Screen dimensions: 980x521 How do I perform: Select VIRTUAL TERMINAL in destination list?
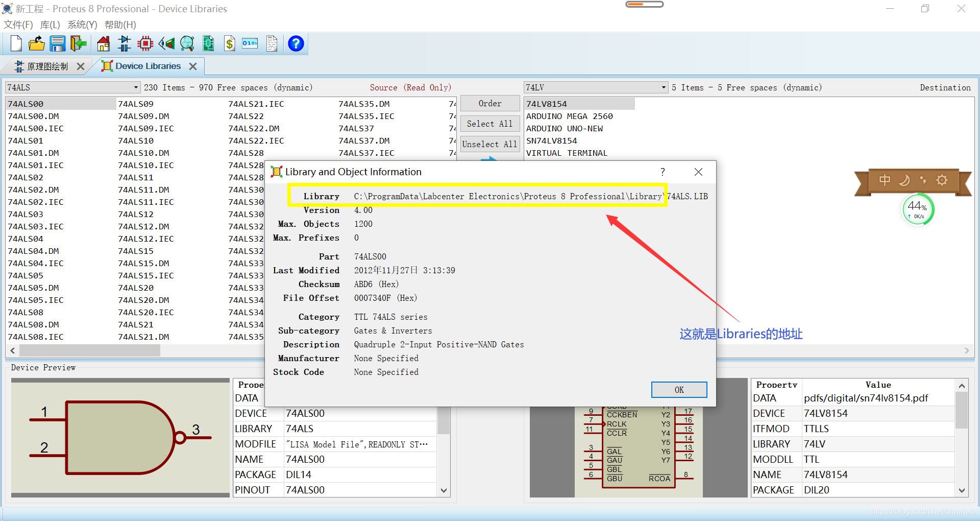(567, 153)
